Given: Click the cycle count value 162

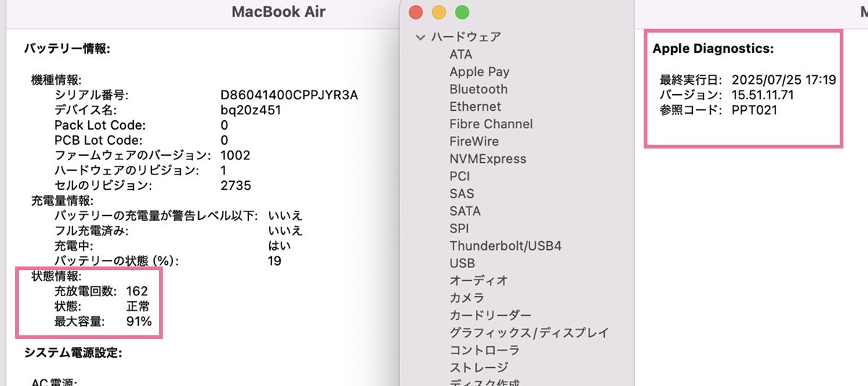Looking at the screenshot, I should click(x=137, y=291).
